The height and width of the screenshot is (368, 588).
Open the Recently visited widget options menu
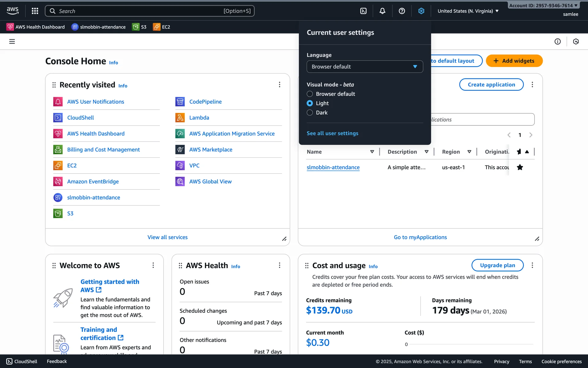pyautogui.click(x=279, y=85)
